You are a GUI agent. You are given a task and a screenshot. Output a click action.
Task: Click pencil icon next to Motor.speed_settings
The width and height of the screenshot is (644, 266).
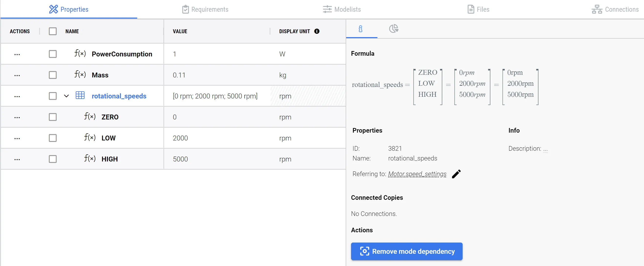pyautogui.click(x=456, y=174)
